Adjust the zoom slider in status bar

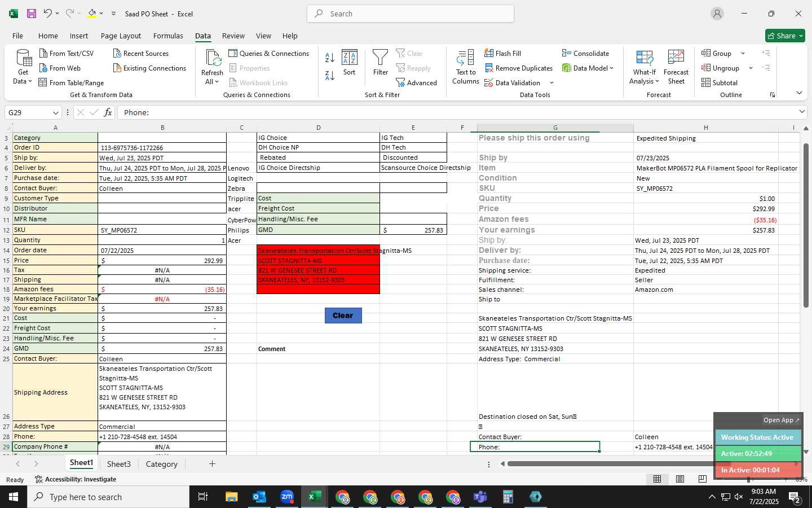coord(748,479)
